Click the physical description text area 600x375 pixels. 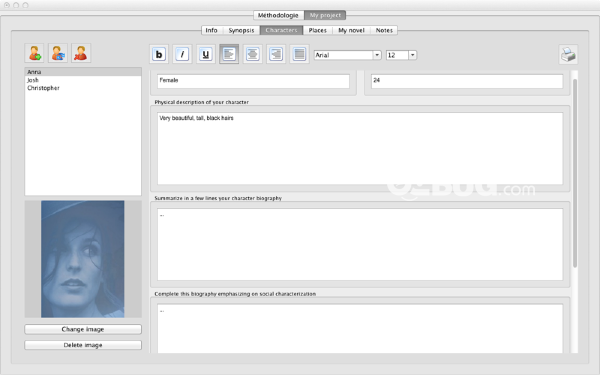tap(360, 148)
